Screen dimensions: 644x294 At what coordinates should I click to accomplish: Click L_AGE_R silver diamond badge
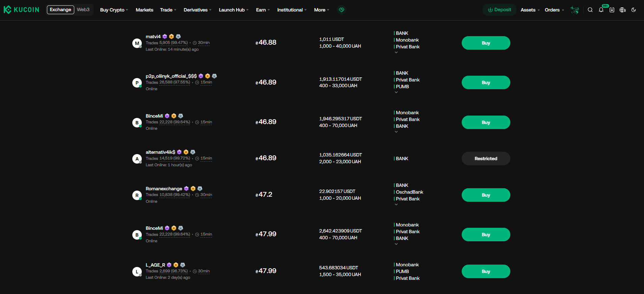coord(183,265)
